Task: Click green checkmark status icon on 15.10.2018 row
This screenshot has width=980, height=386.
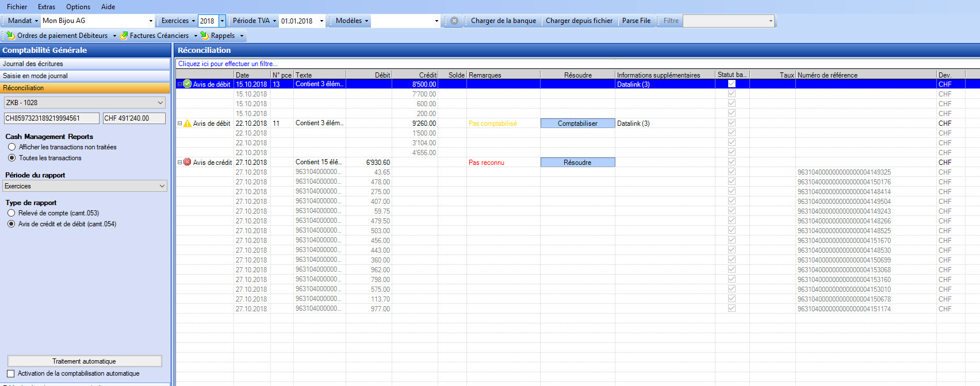Action: click(187, 84)
